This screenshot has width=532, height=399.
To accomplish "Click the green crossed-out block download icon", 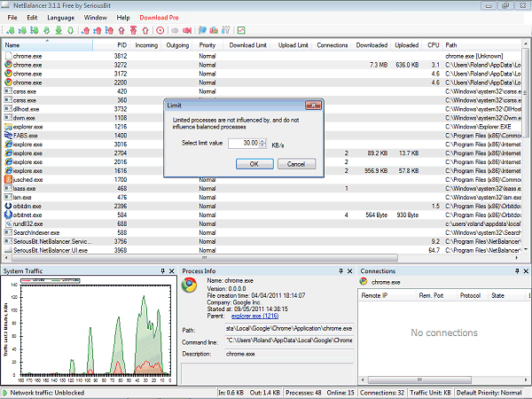I will pos(46,30).
